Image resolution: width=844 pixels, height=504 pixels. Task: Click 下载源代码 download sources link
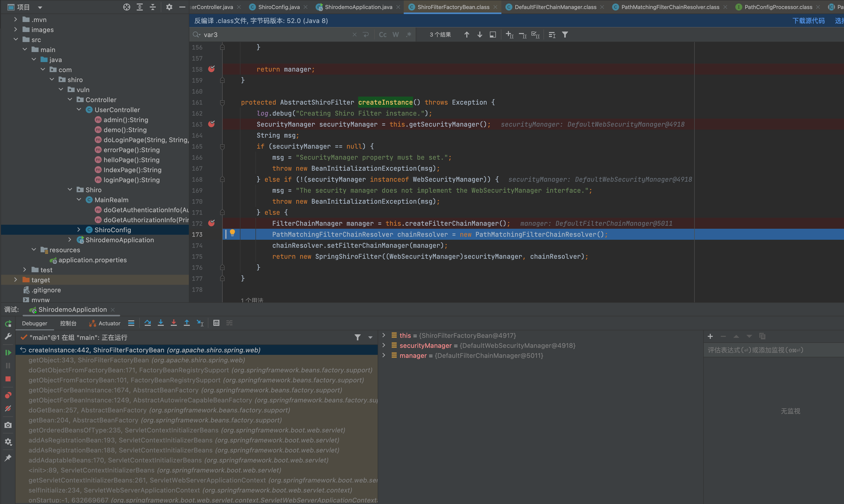point(809,21)
